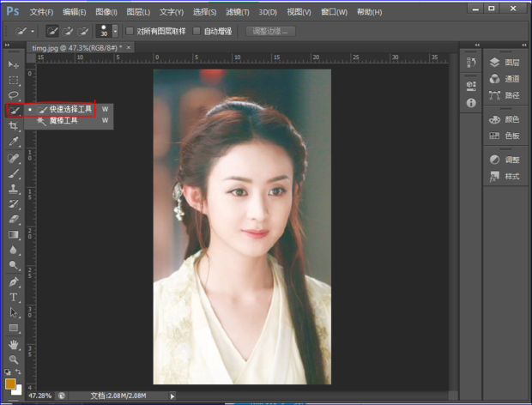This screenshot has width=532, height=405.
Task: Enable 对所有图层取样 checkbox
Action: pos(130,31)
